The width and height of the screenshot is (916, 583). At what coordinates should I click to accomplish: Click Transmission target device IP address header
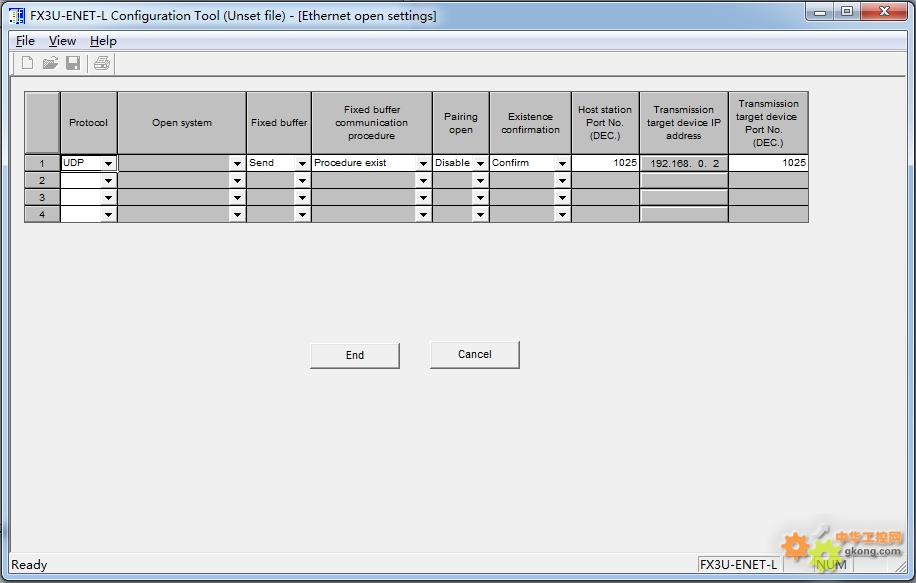tap(684, 123)
